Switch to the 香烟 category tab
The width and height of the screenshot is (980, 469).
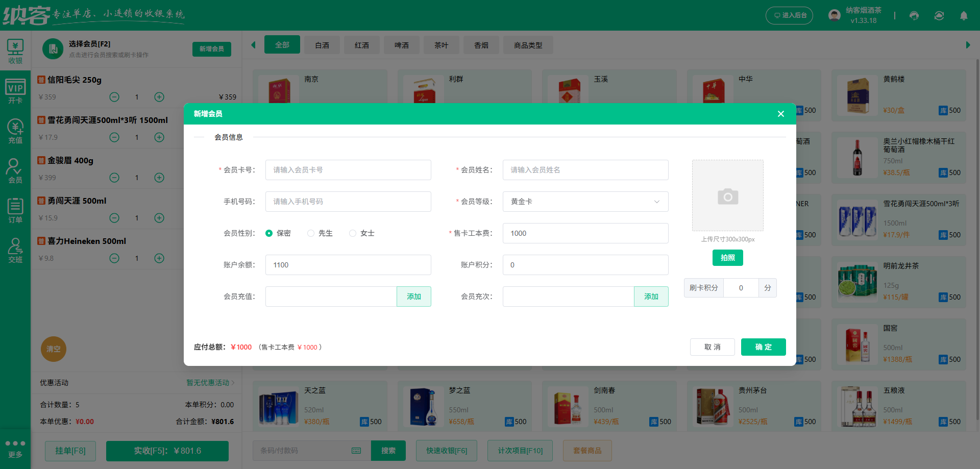(x=480, y=45)
